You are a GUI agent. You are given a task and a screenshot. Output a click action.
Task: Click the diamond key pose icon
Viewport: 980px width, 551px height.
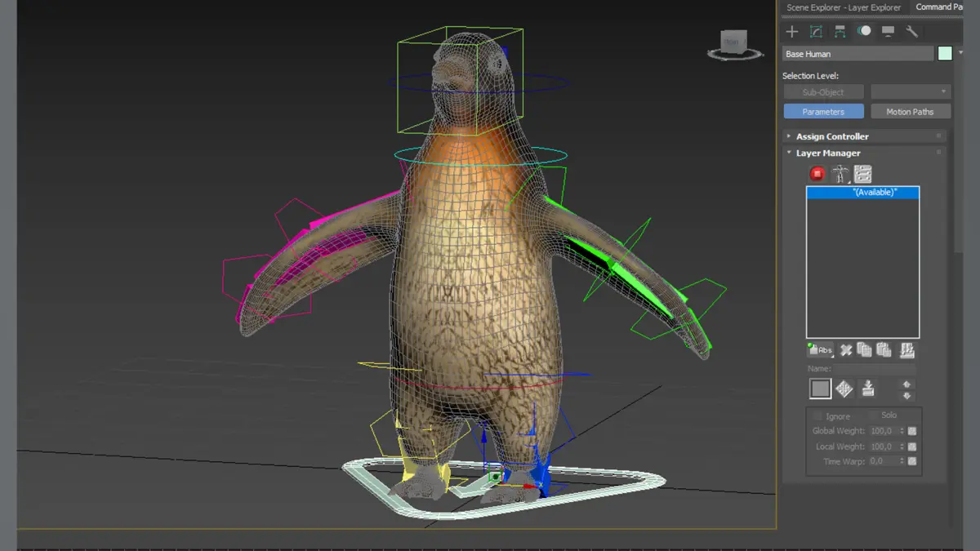coord(844,389)
